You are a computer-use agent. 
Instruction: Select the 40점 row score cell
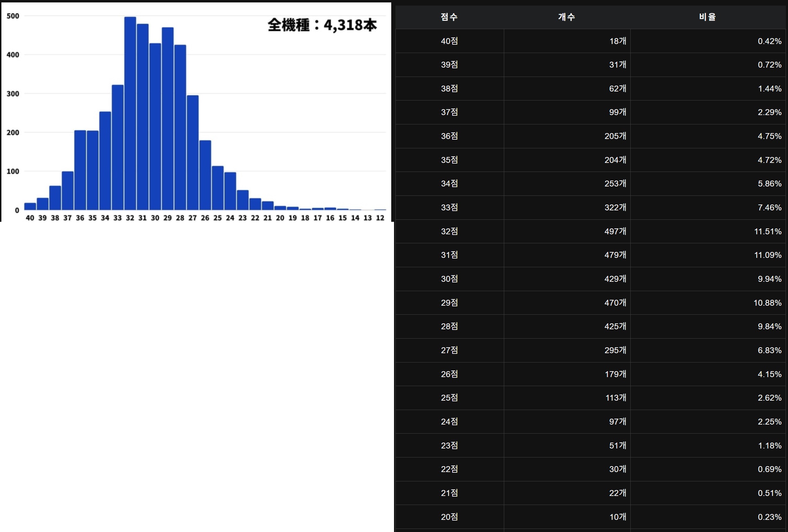[449, 41]
